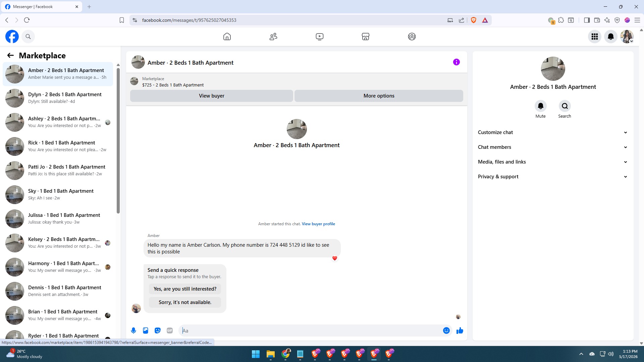Click the More options button

tap(379, 96)
